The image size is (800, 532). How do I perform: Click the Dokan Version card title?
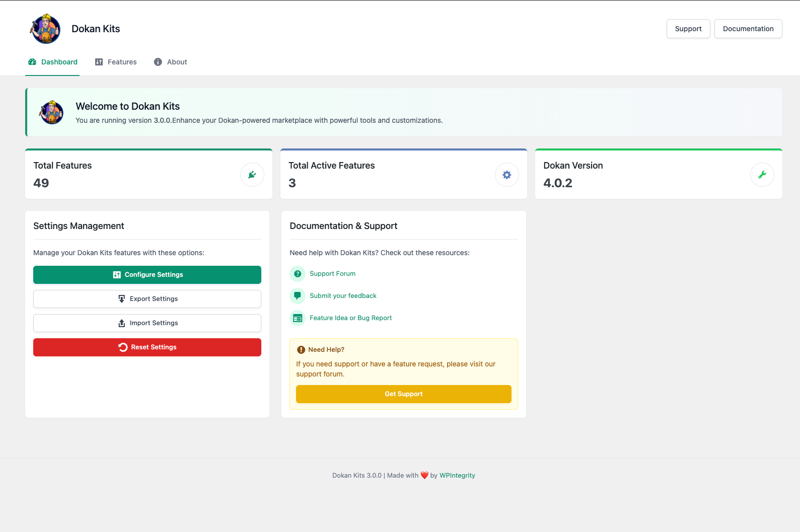(573, 166)
